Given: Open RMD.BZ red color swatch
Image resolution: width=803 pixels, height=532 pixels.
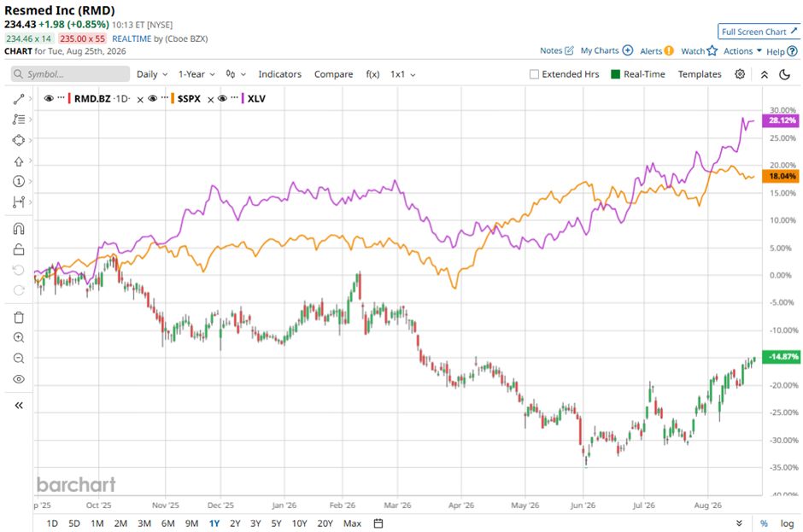Looking at the screenshot, I should pyautogui.click(x=69, y=98).
